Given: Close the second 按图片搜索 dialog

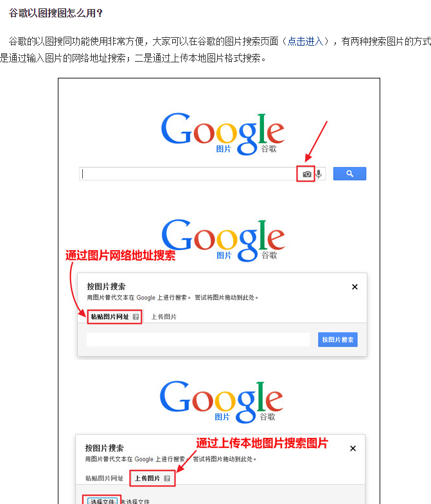Looking at the screenshot, I should 353,449.
